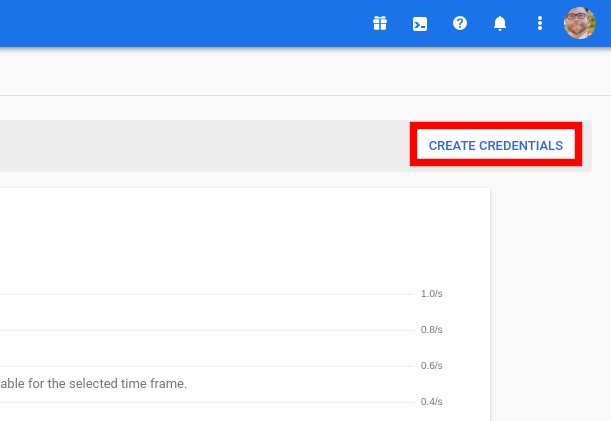Viewport: 611px width, 421px height.
Task: Click the "selected time frame" message text
Action: pos(94,384)
